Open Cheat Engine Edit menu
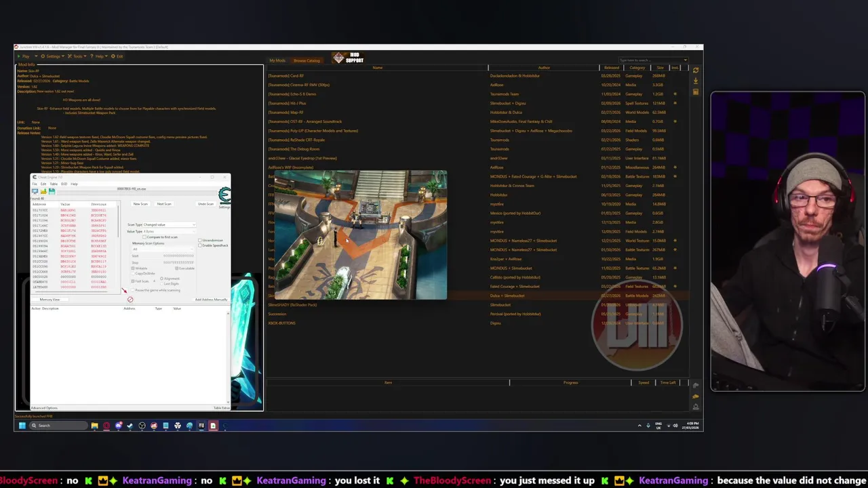This screenshot has height=488, width=868. [x=43, y=184]
